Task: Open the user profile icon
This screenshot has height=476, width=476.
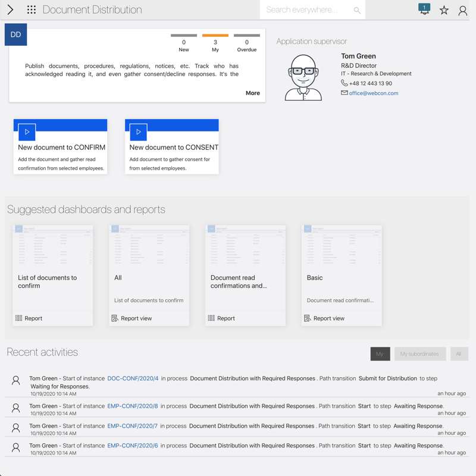Action: tap(462, 10)
